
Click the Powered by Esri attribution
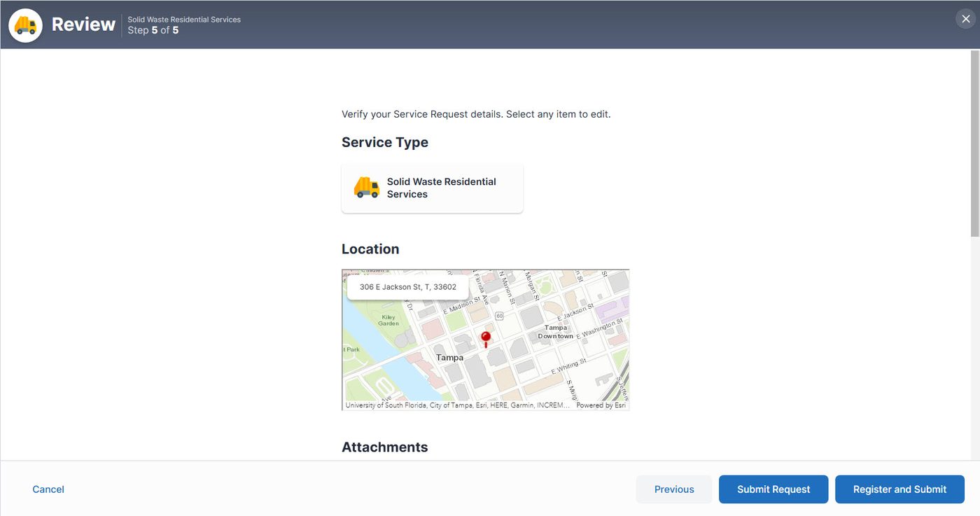coord(601,405)
